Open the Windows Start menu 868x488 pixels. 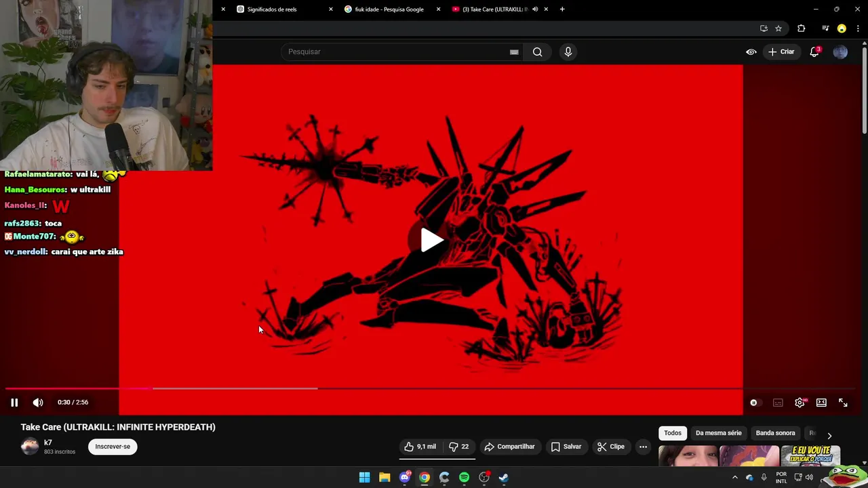pos(364,478)
